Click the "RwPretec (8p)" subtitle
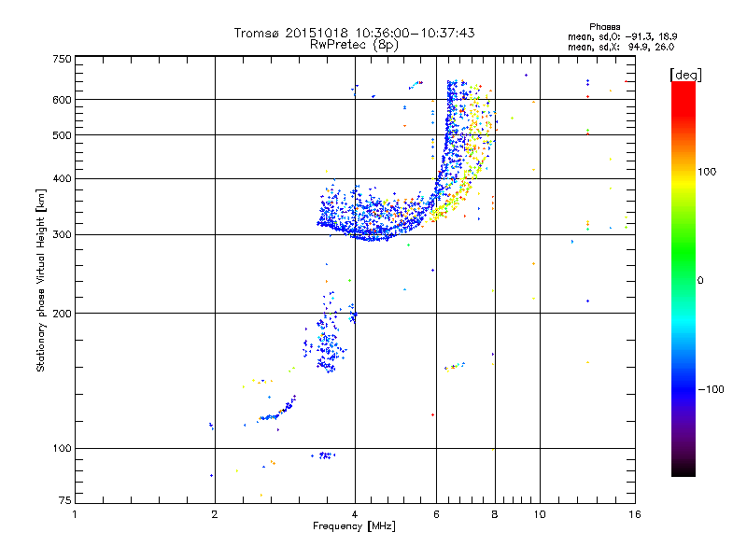 pos(354,45)
